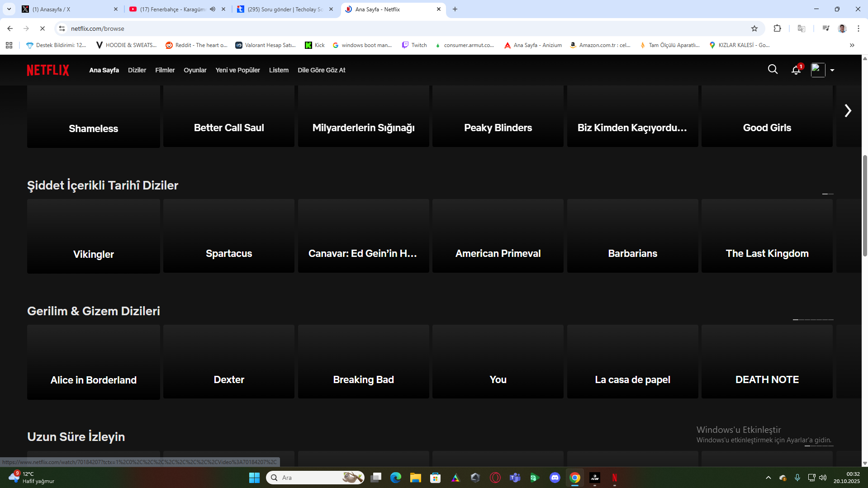
Task: Advance the top row with right chevron
Action: click(x=848, y=111)
